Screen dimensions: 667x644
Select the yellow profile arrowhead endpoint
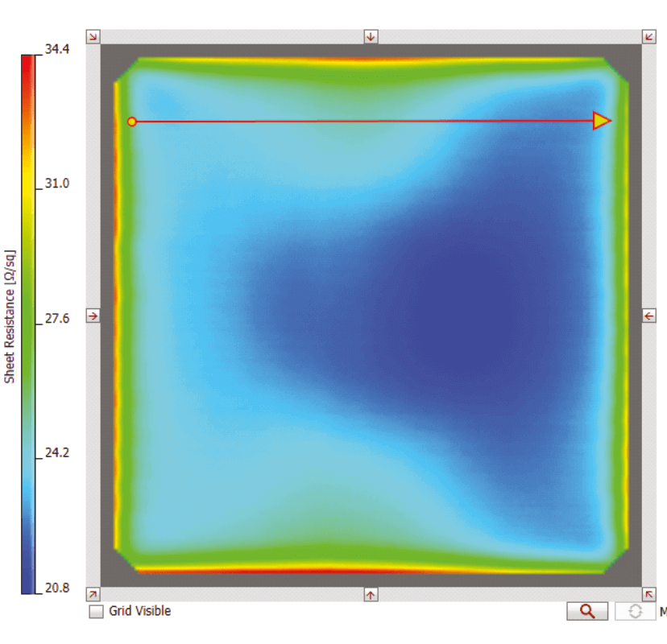tap(602, 121)
